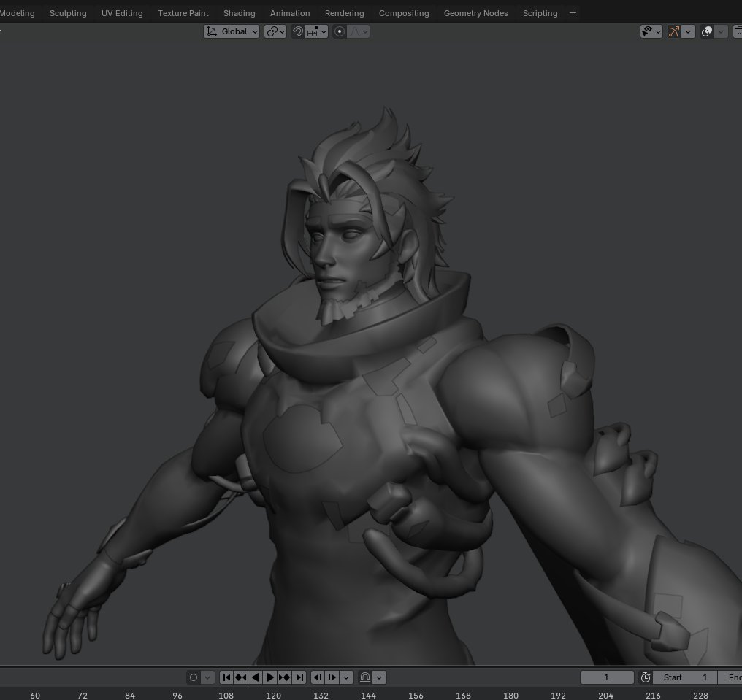742x700 pixels.
Task: Switch to the Sculpting workspace tab
Action: coord(68,13)
